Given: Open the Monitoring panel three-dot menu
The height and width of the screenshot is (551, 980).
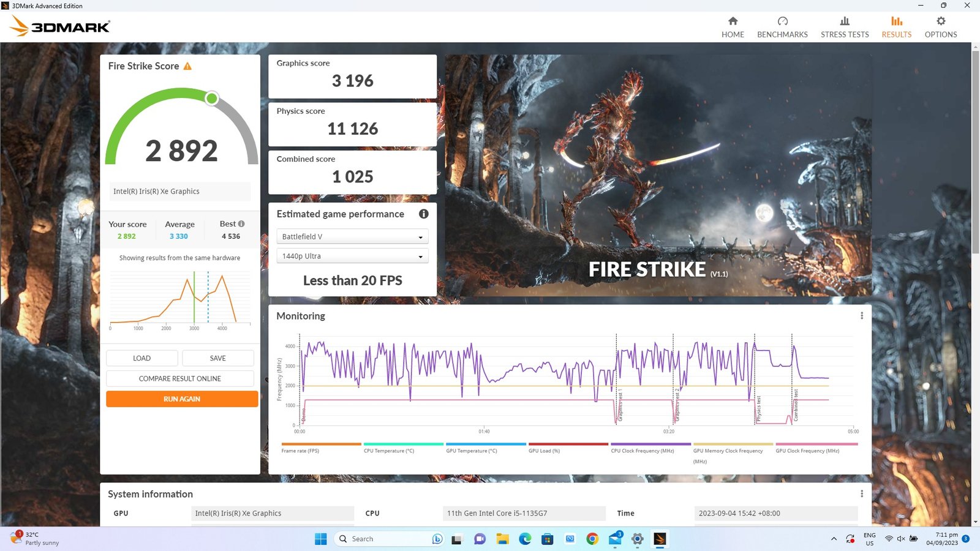Looking at the screenshot, I should coord(861,316).
